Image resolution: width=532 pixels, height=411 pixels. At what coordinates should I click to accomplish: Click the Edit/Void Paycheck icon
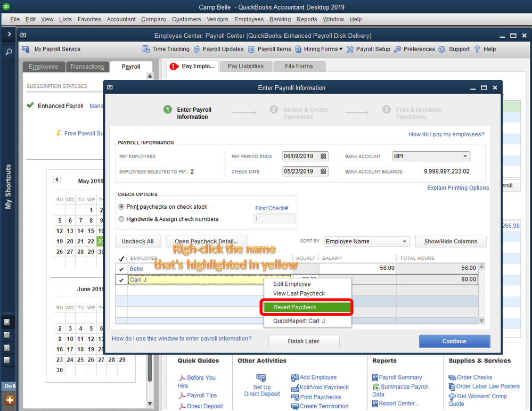click(x=295, y=388)
